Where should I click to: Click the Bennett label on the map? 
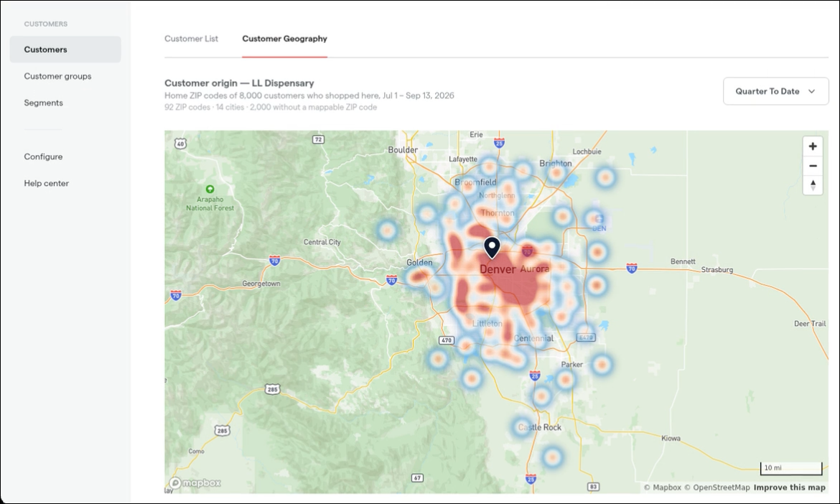(683, 261)
